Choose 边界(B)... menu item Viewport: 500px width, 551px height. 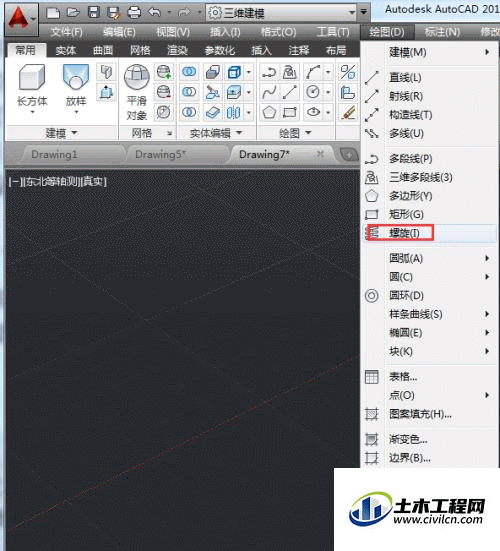[429, 458]
